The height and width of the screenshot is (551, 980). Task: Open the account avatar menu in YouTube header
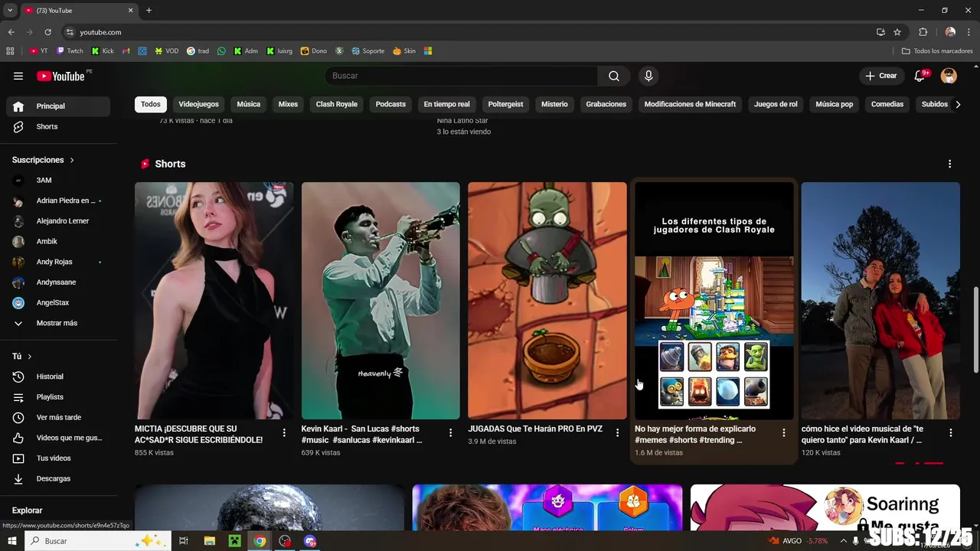coord(949,76)
